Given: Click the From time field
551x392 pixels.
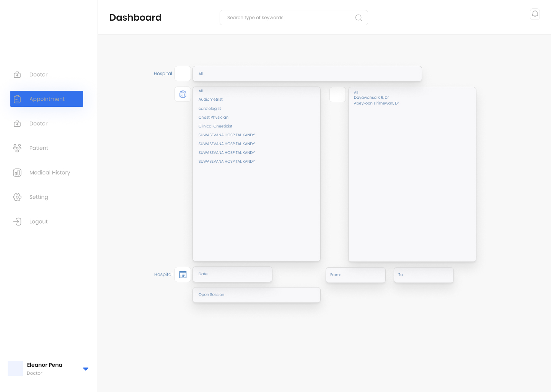Looking at the screenshot, I should (355, 275).
